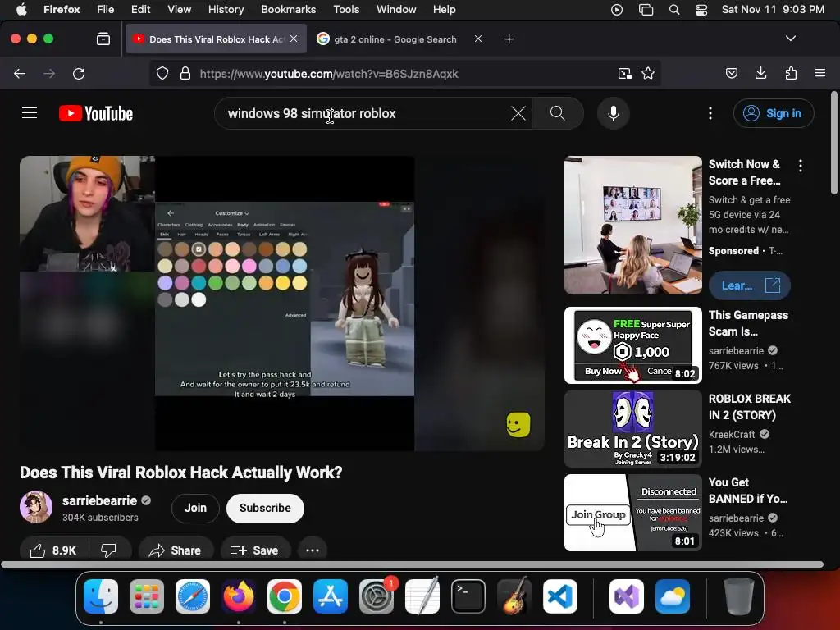Screen dimensions: 840x630
Task: Subscribe to sarriebearrie
Action: (x=265, y=508)
